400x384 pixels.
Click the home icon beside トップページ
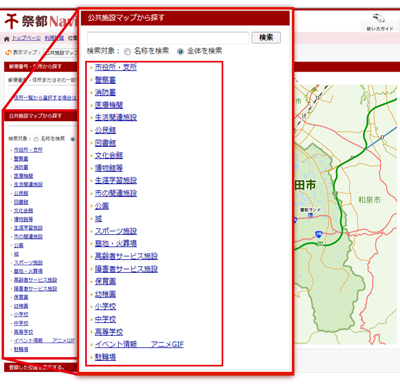coord(7,39)
